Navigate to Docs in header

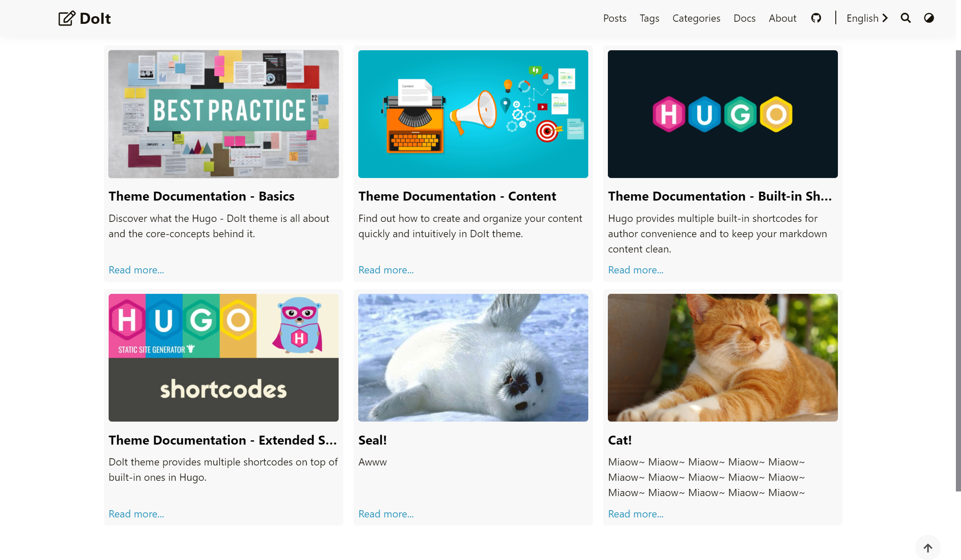pyautogui.click(x=744, y=18)
